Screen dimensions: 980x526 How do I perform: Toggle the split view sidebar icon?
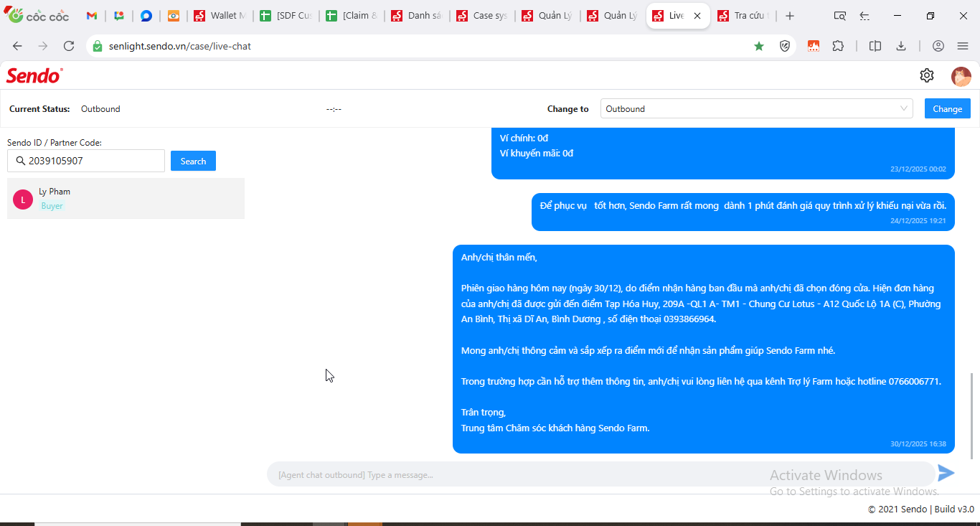pyautogui.click(x=875, y=46)
